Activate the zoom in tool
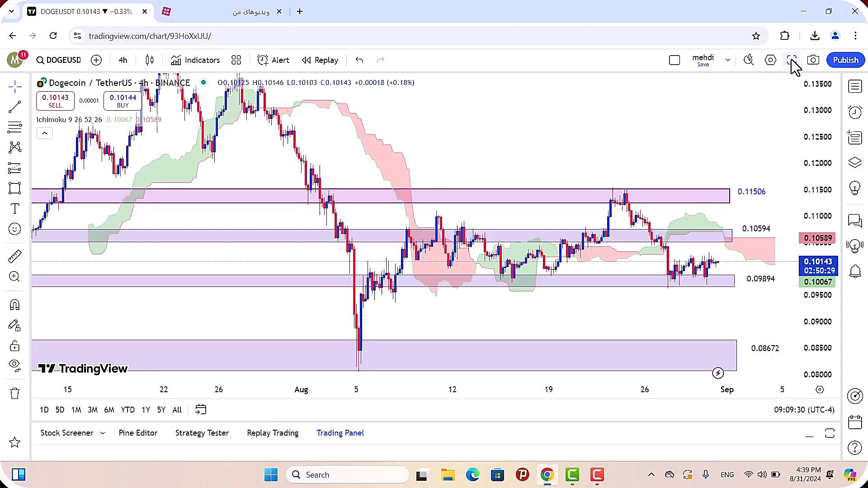Viewport: 868px width, 488px height. click(x=14, y=277)
